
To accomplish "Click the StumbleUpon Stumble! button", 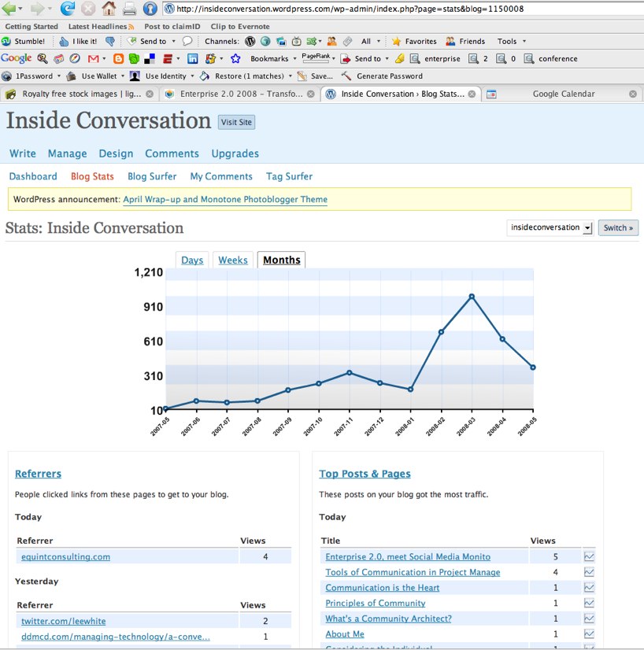I will 24,42.
